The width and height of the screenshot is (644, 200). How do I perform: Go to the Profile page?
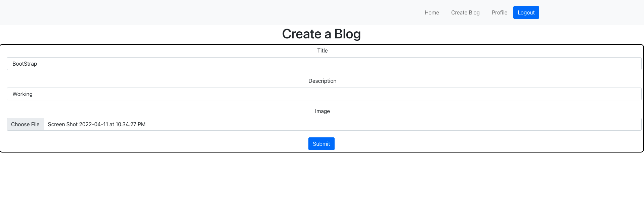499,12
